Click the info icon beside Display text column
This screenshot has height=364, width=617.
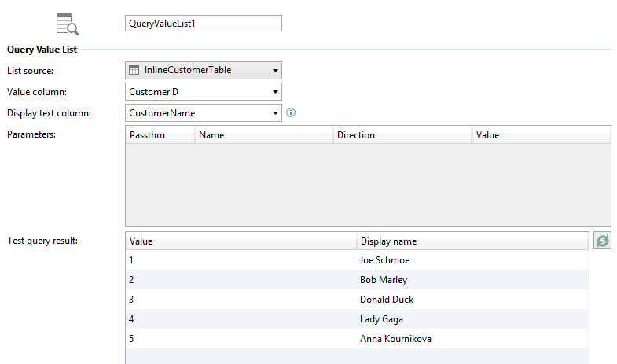coord(291,112)
